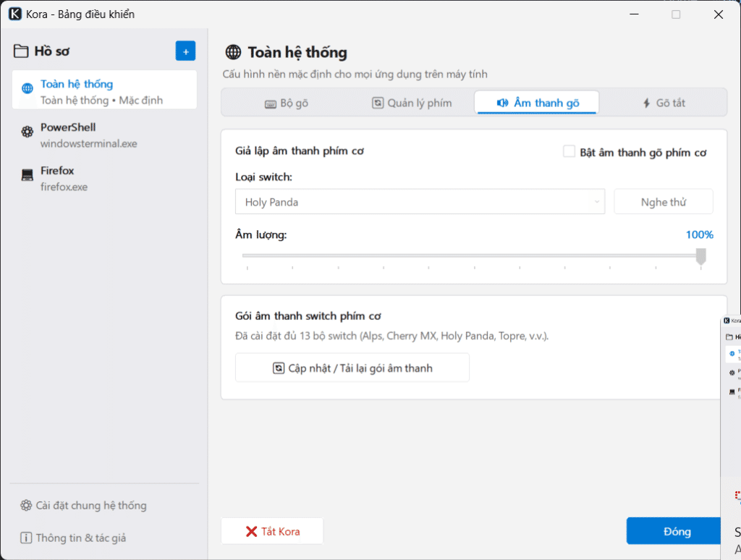Click the Tắt Kora button
This screenshot has width=741, height=560.
click(x=272, y=531)
